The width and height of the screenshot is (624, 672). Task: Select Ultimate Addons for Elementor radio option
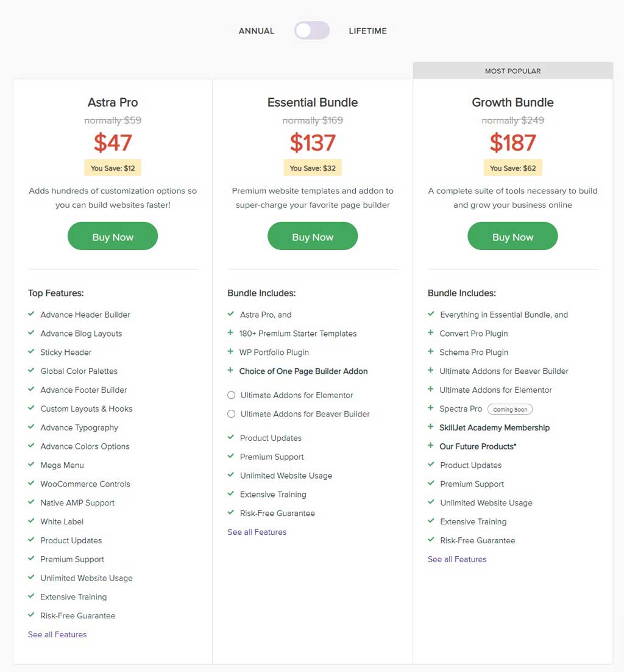click(232, 395)
